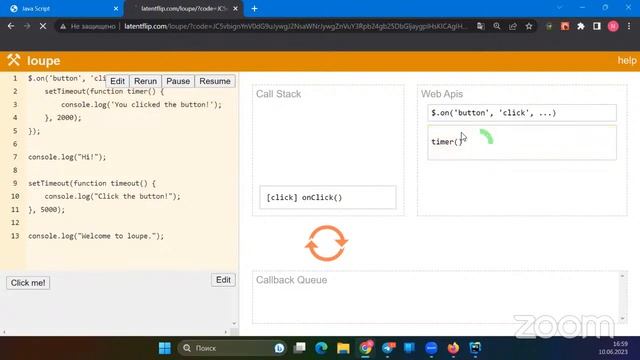This screenshot has height=360, width=640.
Task: Click code line }, 5000);
Action: pos(46,210)
